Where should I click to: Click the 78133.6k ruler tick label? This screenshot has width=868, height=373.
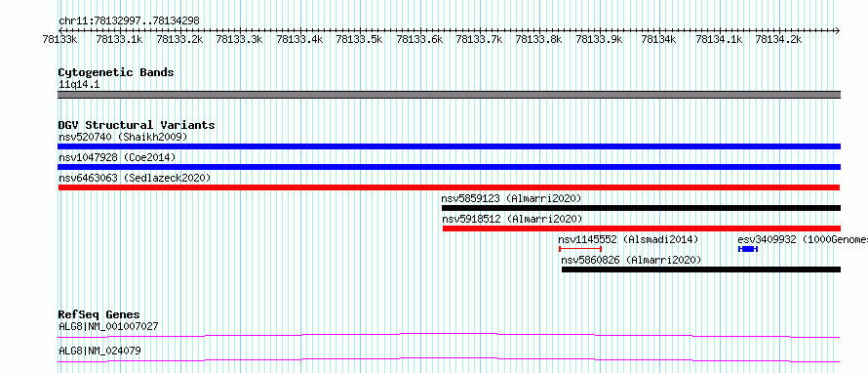pyautogui.click(x=420, y=39)
